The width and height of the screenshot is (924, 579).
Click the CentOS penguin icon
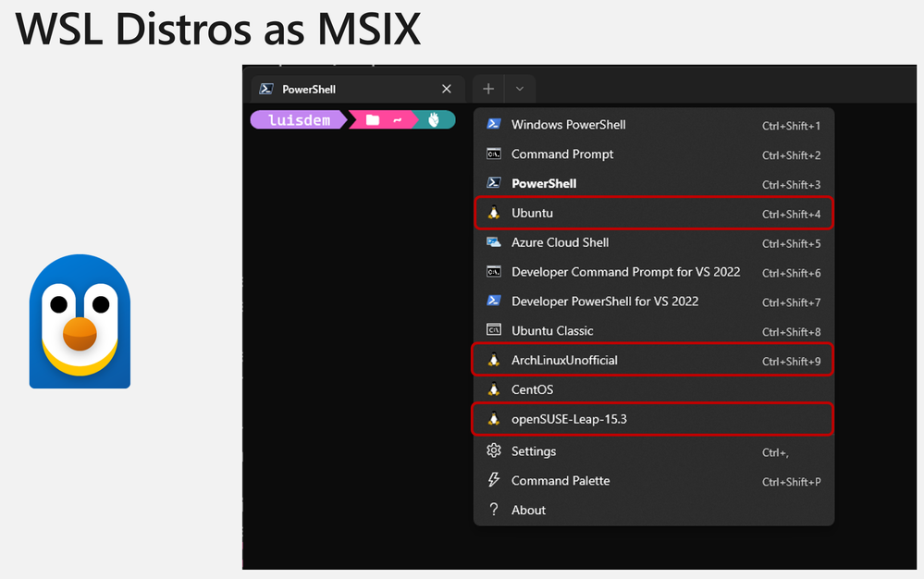(494, 389)
